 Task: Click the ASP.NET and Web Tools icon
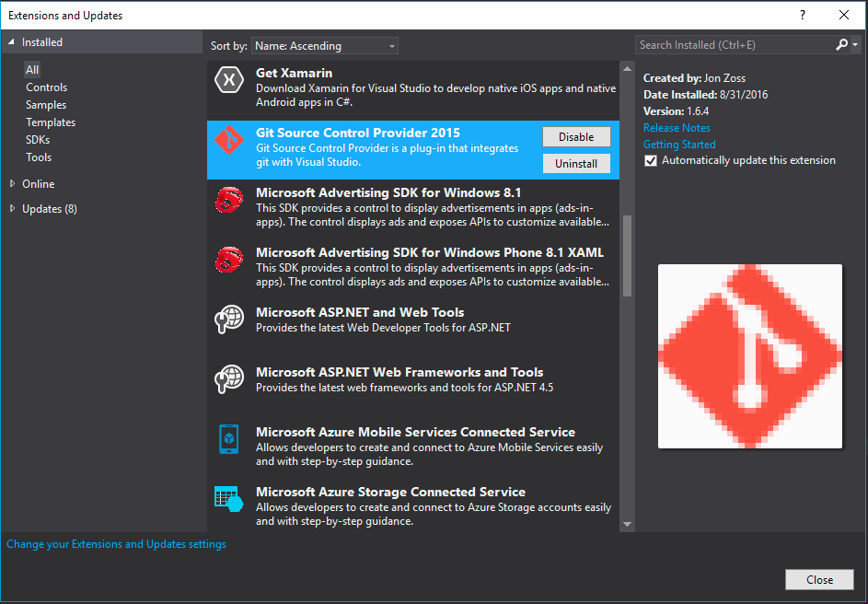click(x=228, y=319)
